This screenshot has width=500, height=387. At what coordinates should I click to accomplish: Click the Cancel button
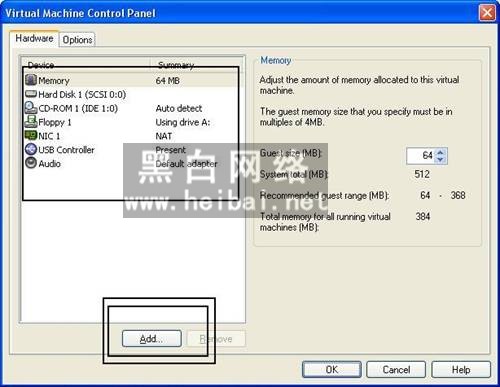tap(396, 370)
